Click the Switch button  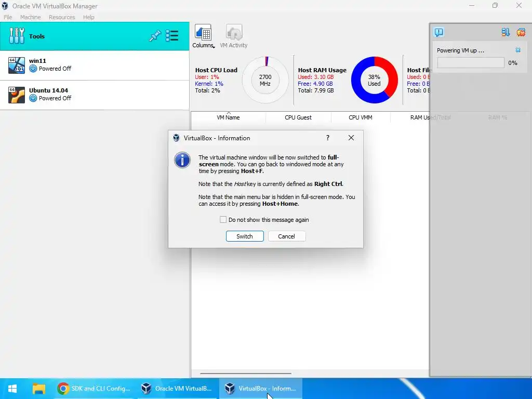(x=245, y=236)
